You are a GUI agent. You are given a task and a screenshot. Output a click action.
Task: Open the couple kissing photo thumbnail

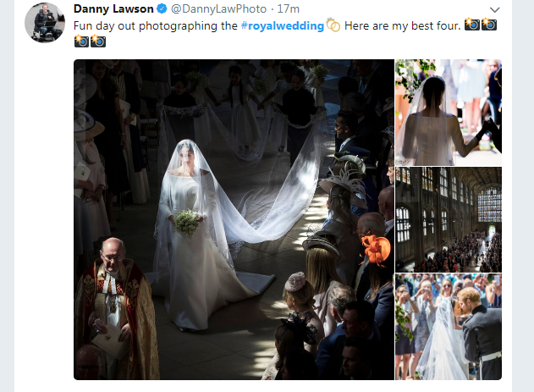pos(449,327)
